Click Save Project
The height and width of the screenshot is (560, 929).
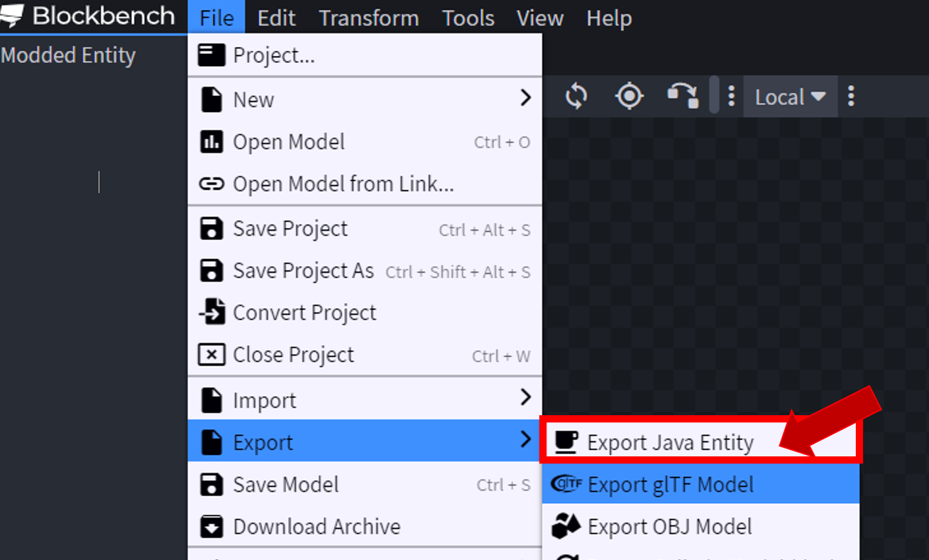click(365, 229)
